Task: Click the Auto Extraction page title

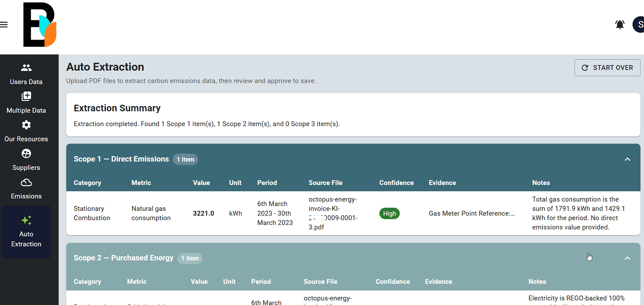Action: click(x=105, y=67)
